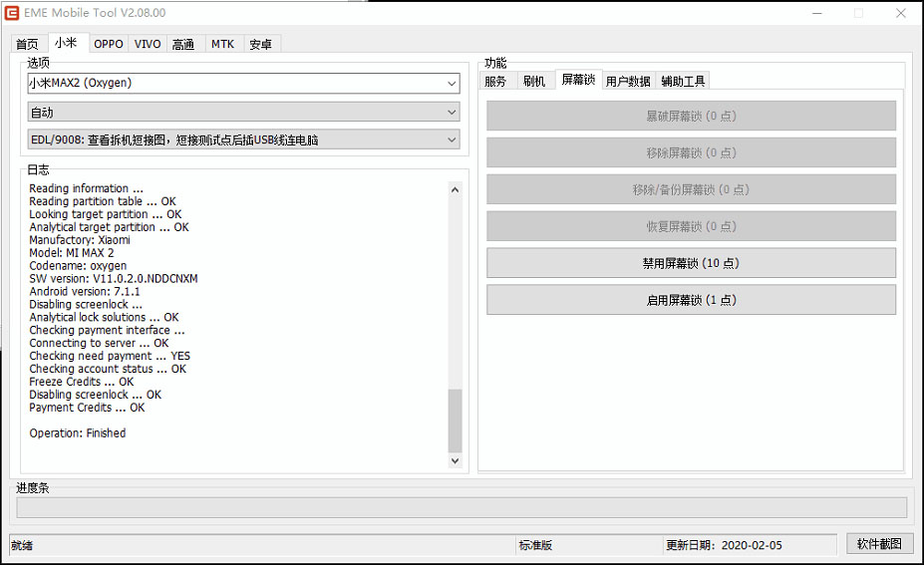Click the log line 'Android version: 7.1.1'
Image resolution: width=924 pixels, height=565 pixels.
85,292
